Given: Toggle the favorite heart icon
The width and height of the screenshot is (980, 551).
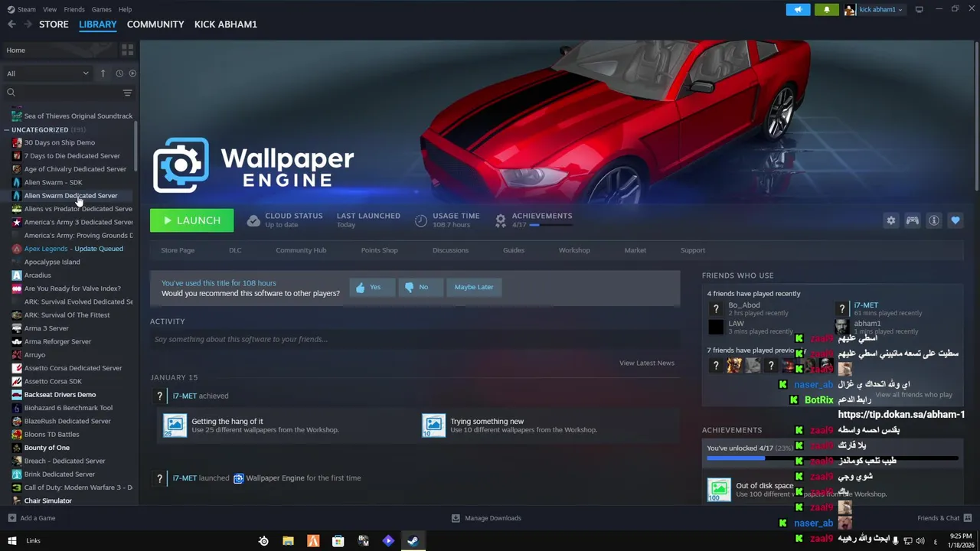Looking at the screenshot, I should 955,220.
